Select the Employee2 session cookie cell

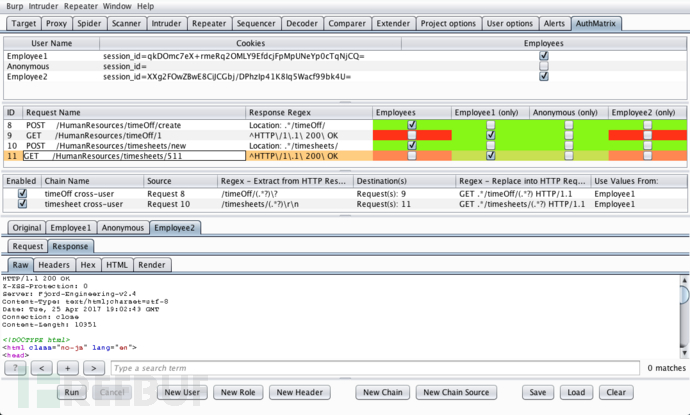(x=250, y=77)
